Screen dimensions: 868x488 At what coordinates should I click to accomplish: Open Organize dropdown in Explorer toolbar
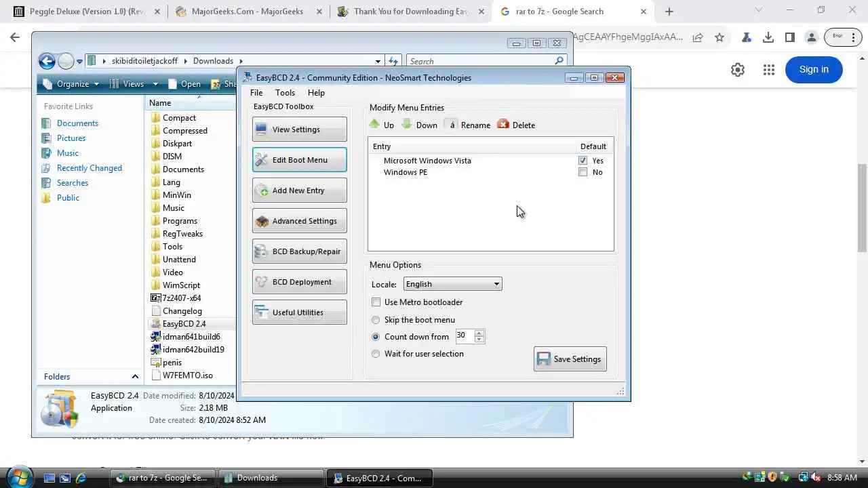coord(70,84)
